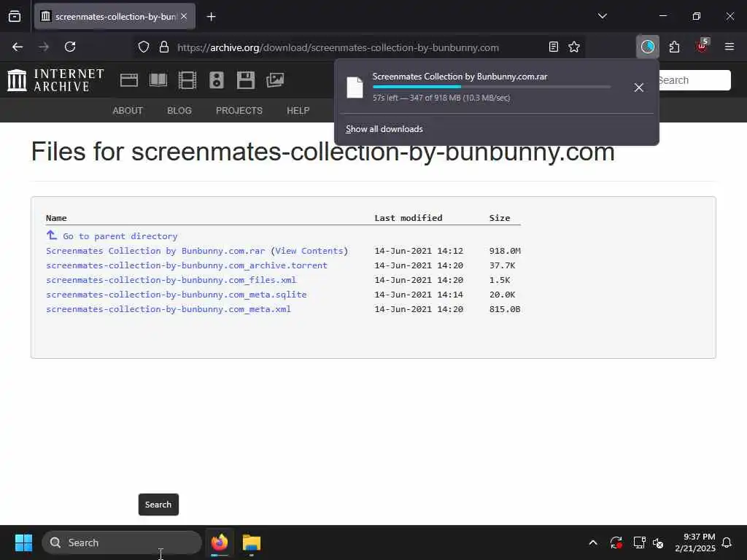Click the 918.0M size value
The height and width of the screenshot is (560, 747).
click(x=505, y=251)
